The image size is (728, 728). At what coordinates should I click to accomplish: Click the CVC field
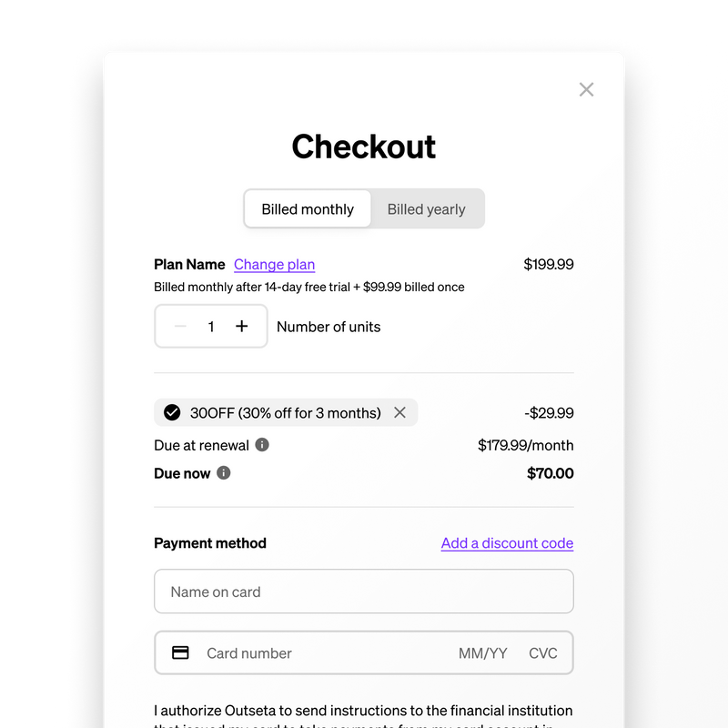click(x=543, y=652)
